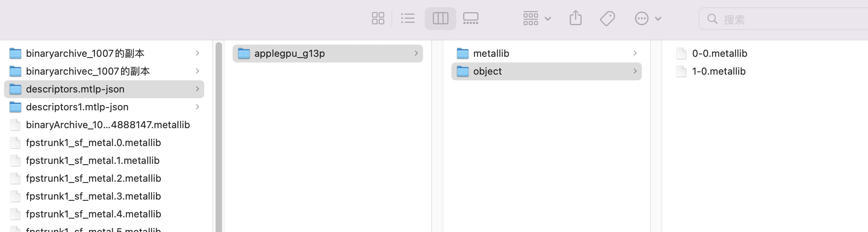Select the 1-0.metallib file
Viewport: 868px width, 232px height.
[718, 71]
